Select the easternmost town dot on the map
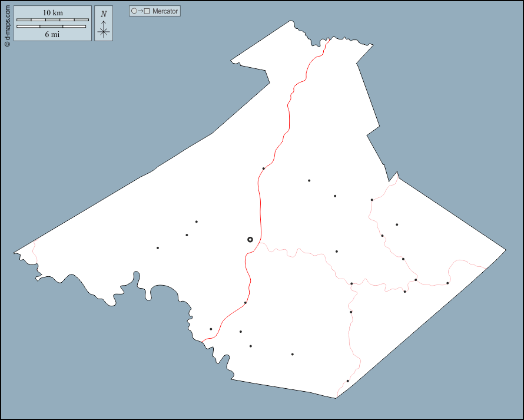 (447, 283)
